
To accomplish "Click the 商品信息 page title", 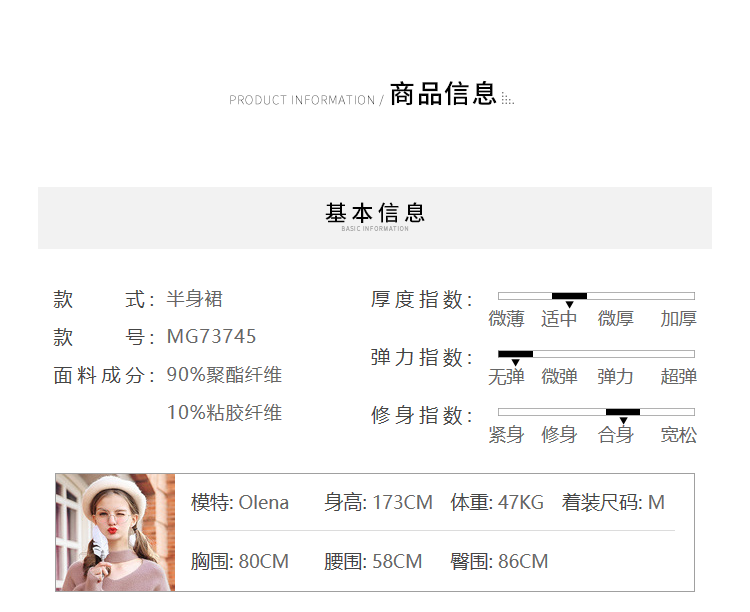I will click(443, 95).
